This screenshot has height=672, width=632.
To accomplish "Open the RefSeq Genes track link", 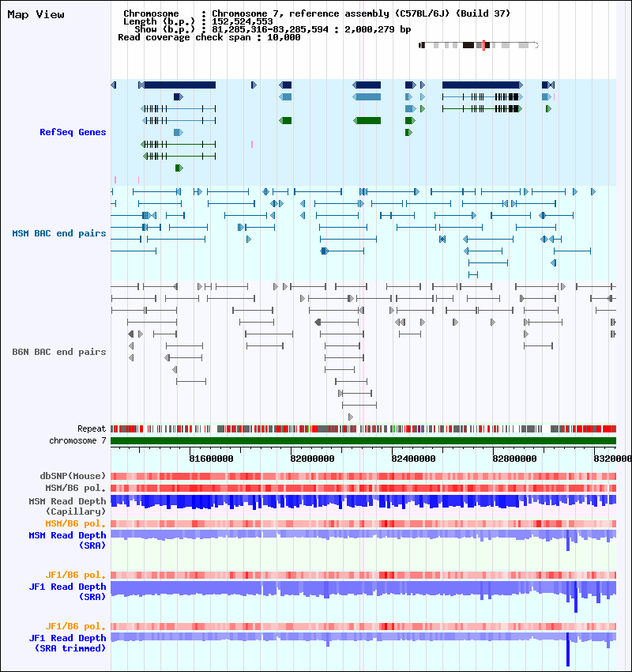I will tap(73, 132).
